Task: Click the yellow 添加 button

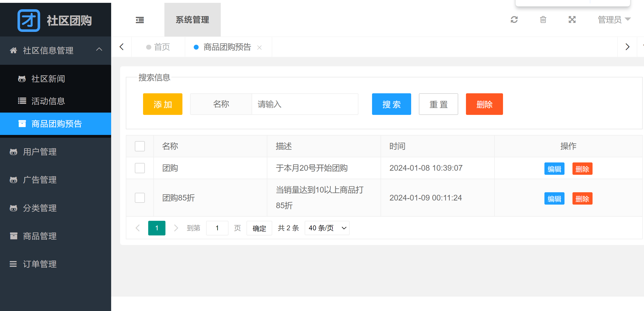Action: point(163,104)
